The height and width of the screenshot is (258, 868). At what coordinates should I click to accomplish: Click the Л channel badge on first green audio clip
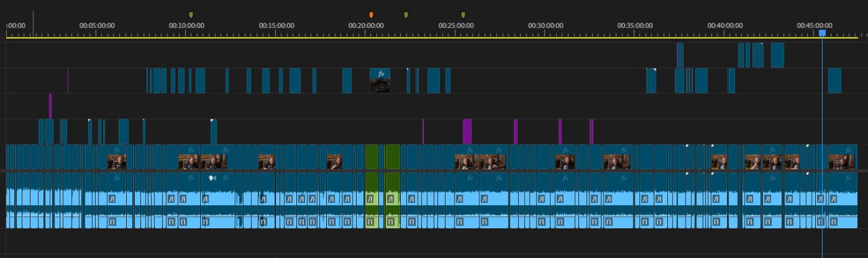tap(370, 200)
